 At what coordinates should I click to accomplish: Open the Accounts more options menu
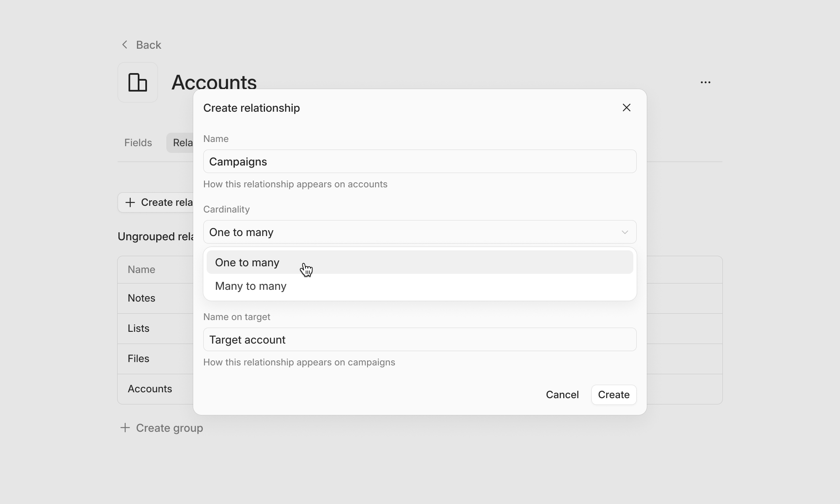click(706, 82)
